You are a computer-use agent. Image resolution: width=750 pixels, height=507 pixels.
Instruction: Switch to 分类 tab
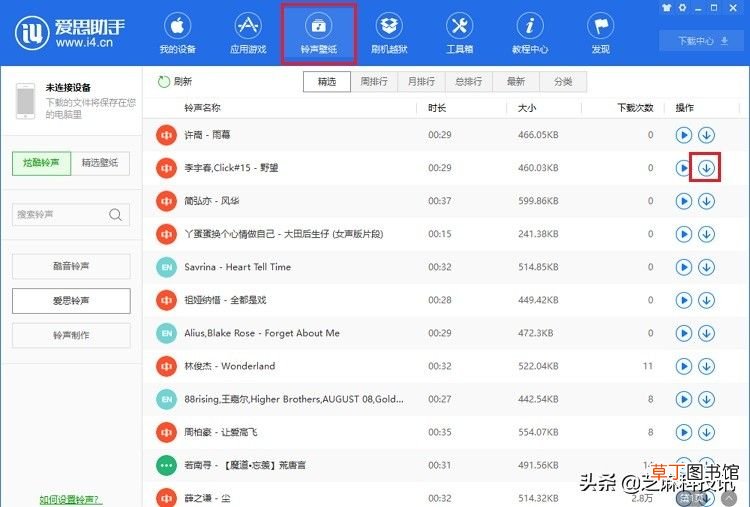point(563,82)
